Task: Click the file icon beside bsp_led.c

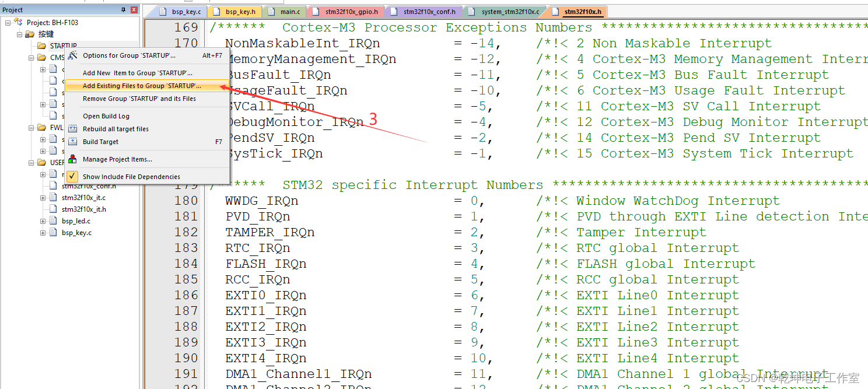Action: click(x=53, y=221)
